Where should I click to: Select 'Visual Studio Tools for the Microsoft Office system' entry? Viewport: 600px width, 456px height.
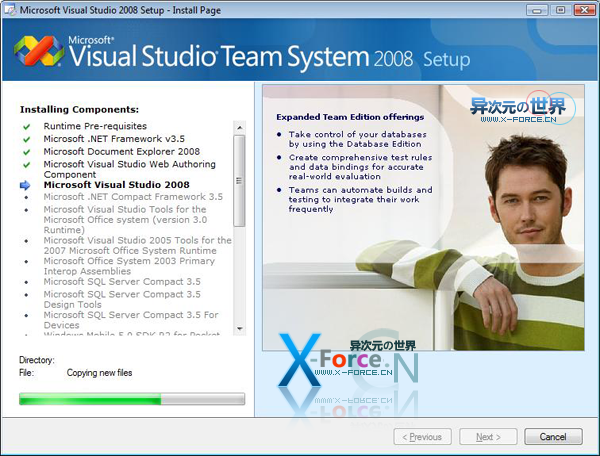pos(125,220)
